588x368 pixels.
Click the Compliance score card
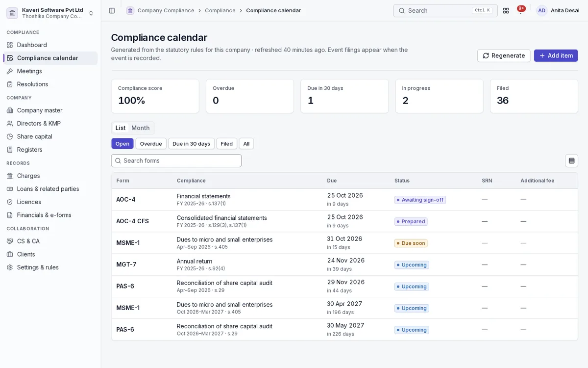(155, 96)
